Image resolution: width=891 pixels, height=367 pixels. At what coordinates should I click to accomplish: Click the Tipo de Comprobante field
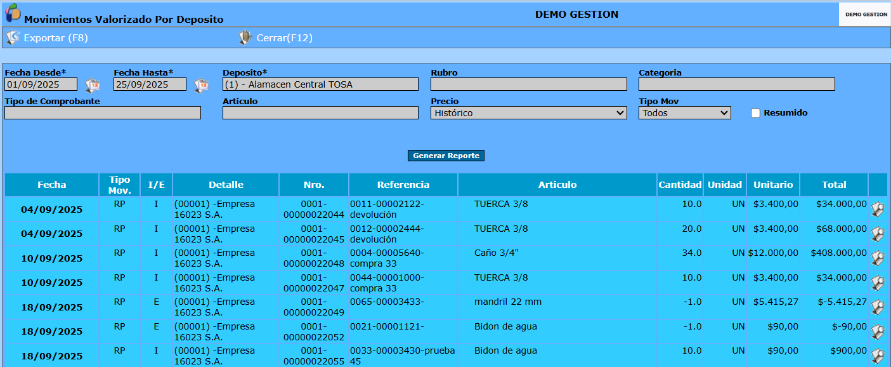pos(102,113)
